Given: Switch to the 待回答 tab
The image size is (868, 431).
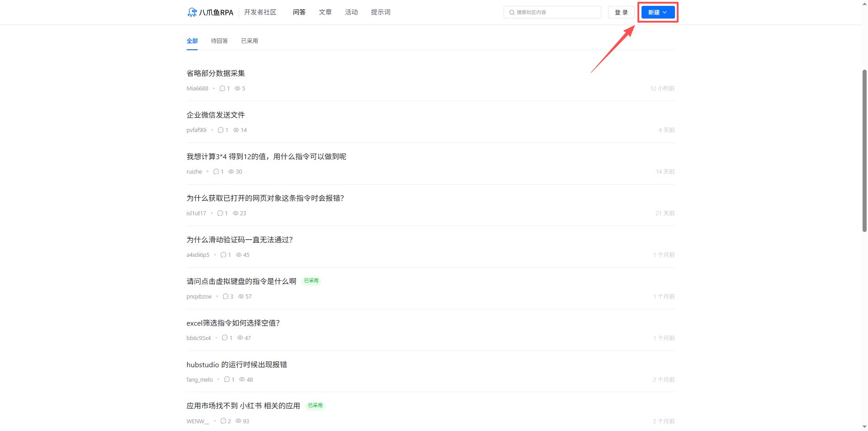Looking at the screenshot, I should 219,41.
